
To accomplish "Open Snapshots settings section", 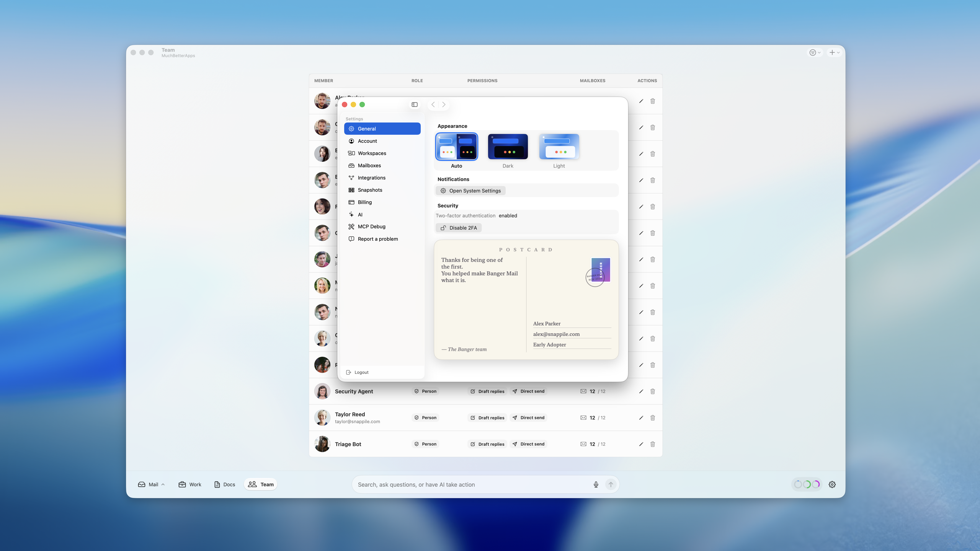I will coord(382,190).
